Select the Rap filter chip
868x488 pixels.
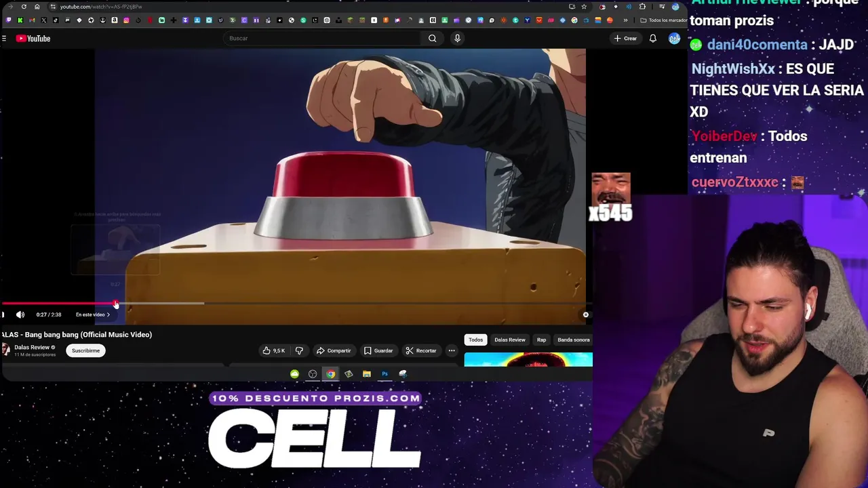tap(541, 340)
